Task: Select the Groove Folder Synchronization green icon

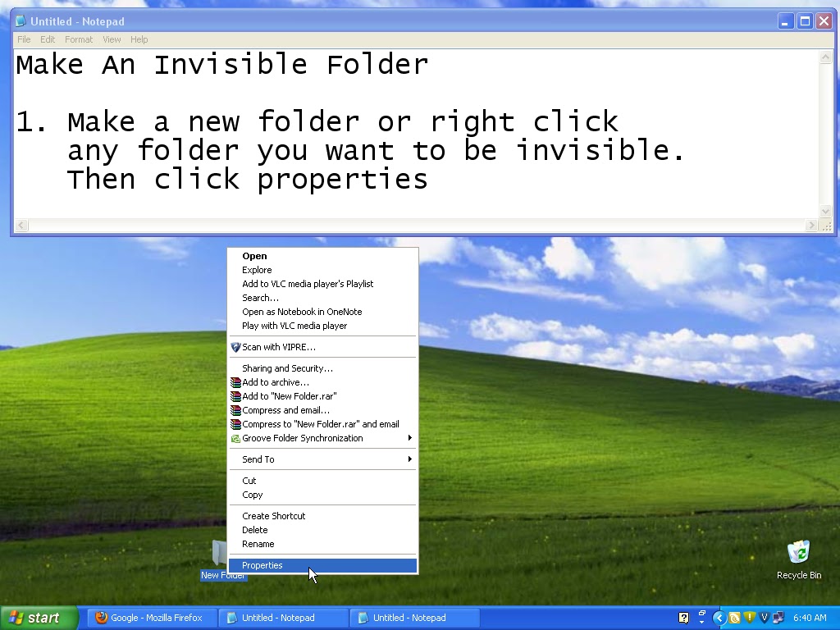Action: point(236,438)
